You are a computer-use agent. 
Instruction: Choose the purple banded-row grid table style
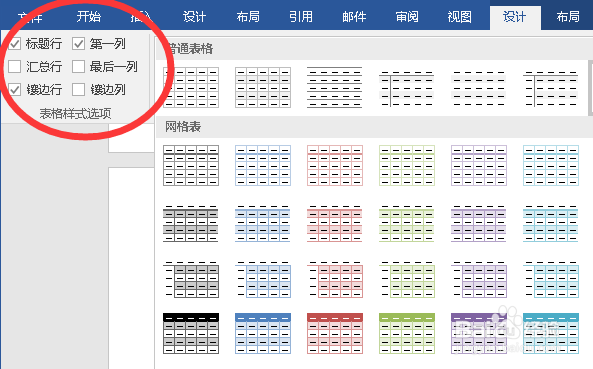coord(478,223)
